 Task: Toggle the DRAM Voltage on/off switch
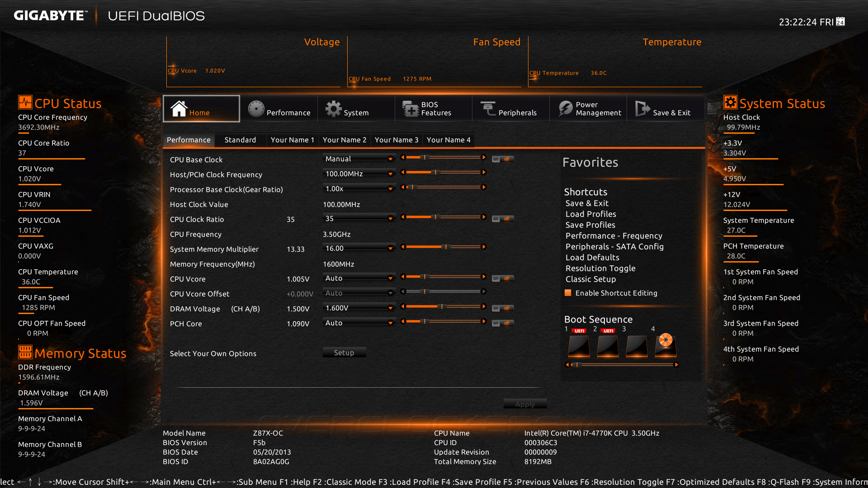coord(502,308)
